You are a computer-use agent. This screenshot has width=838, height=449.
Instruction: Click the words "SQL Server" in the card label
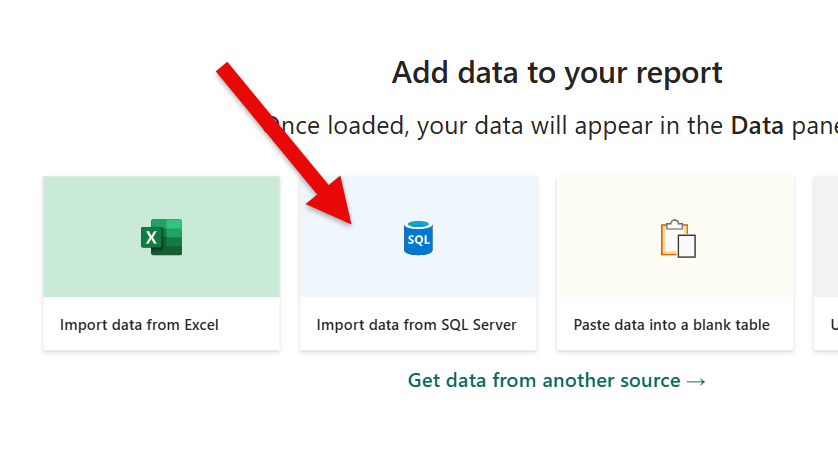[x=479, y=325]
